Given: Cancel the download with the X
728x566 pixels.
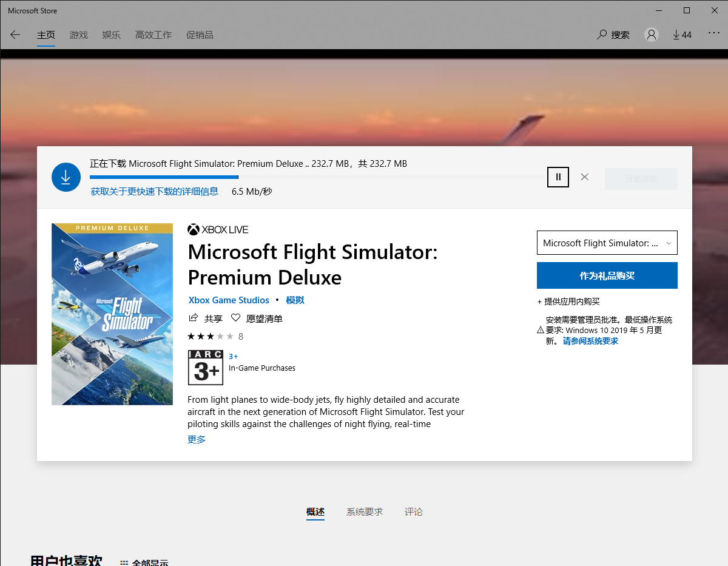Looking at the screenshot, I should pyautogui.click(x=584, y=177).
